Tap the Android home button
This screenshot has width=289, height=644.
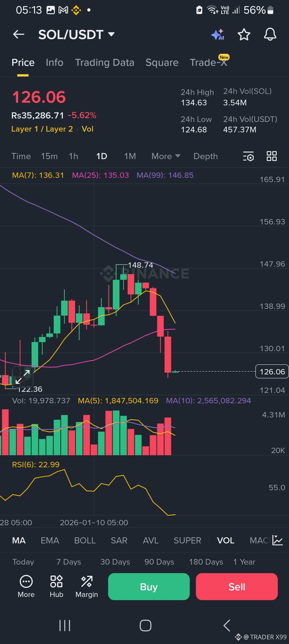point(144,625)
